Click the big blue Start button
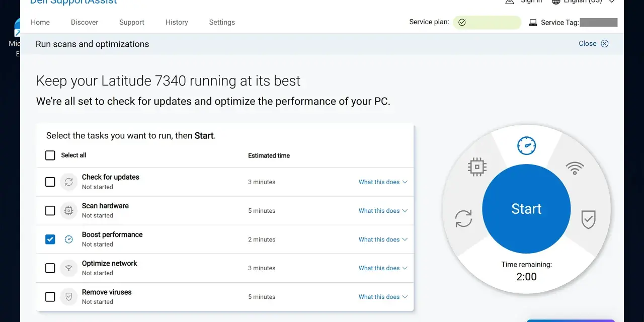This screenshot has height=322, width=644. click(526, 209)
